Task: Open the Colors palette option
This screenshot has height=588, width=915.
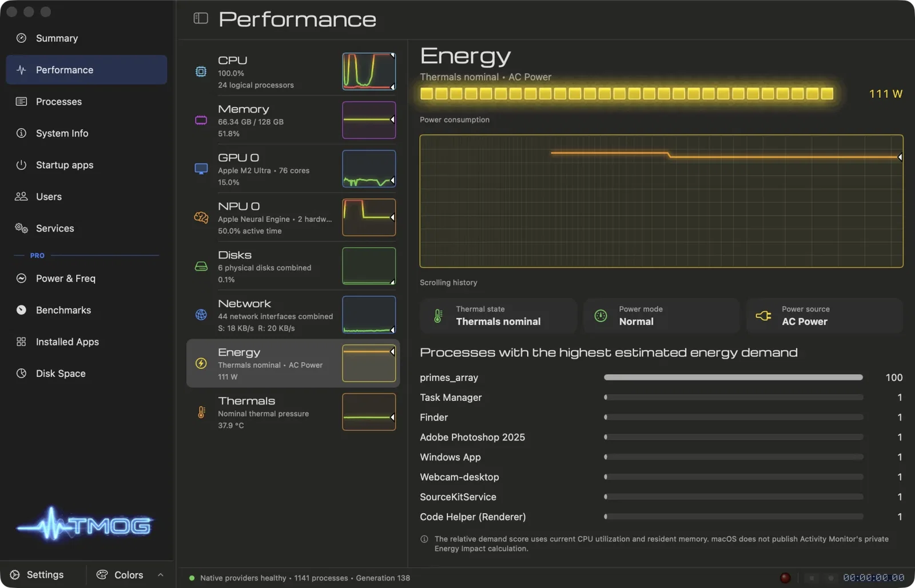Action: pyautogui.click(x=120, y=575)
